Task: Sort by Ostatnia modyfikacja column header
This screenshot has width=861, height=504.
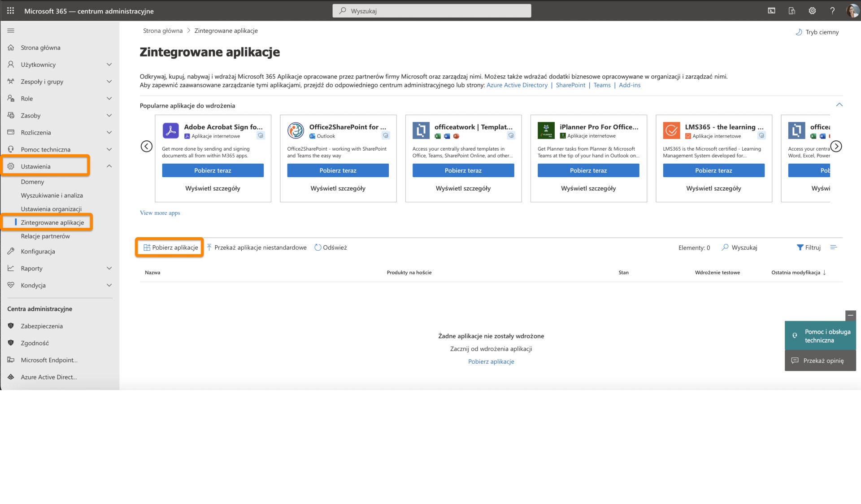Action: (798, 273)
